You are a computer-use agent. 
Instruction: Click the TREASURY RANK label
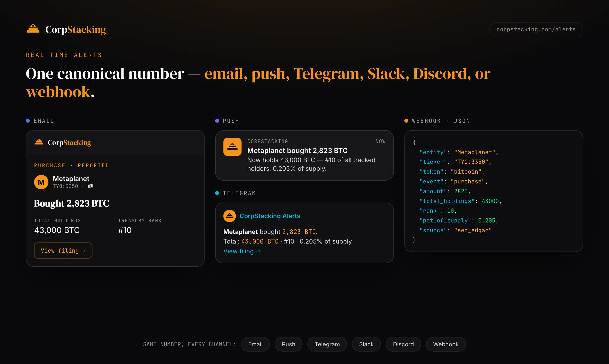tap(140, 221)
